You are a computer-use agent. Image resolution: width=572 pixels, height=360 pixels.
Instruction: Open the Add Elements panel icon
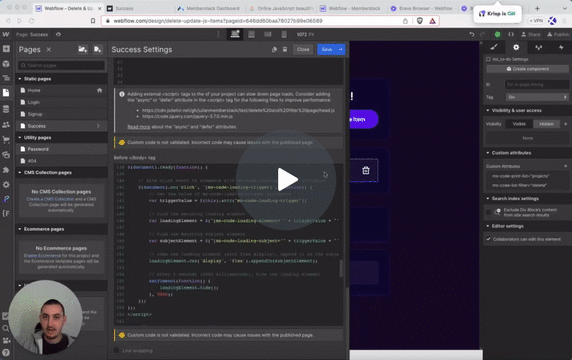click(x=6, y=49)
